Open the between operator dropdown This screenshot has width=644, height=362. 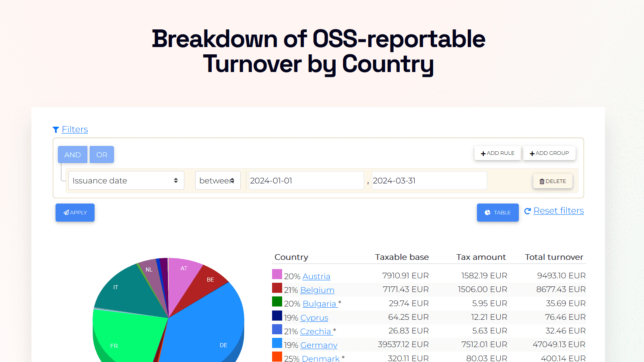218,181
